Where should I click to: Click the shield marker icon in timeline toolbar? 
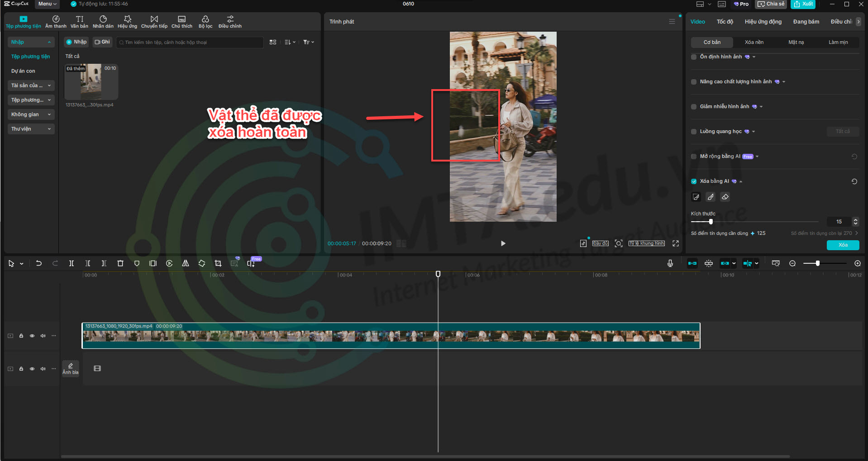coord(137,263)
